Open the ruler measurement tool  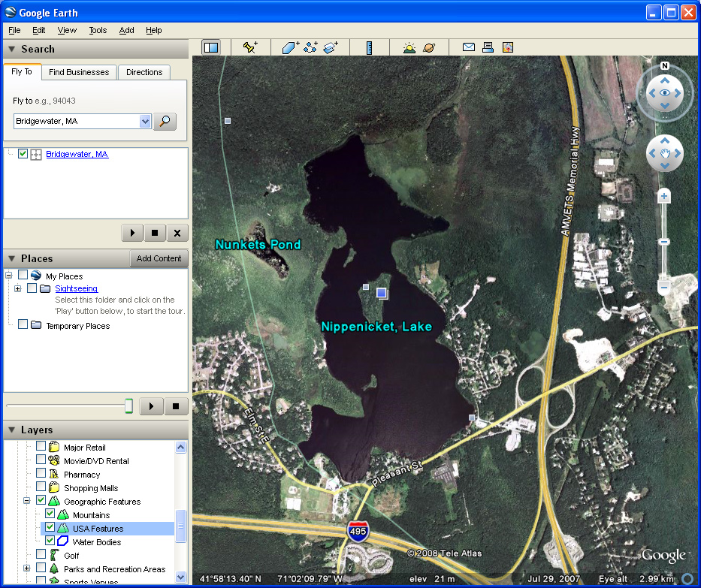(x=369, y=47)
